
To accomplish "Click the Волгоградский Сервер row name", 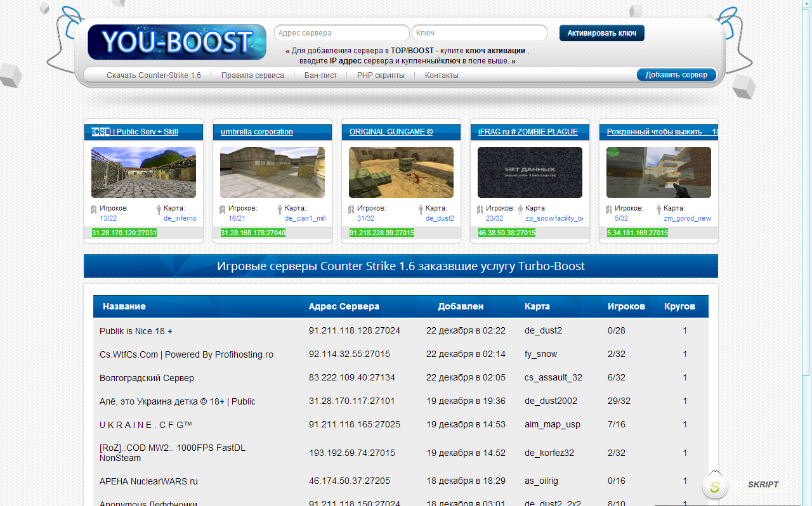I will pos(147,378).
